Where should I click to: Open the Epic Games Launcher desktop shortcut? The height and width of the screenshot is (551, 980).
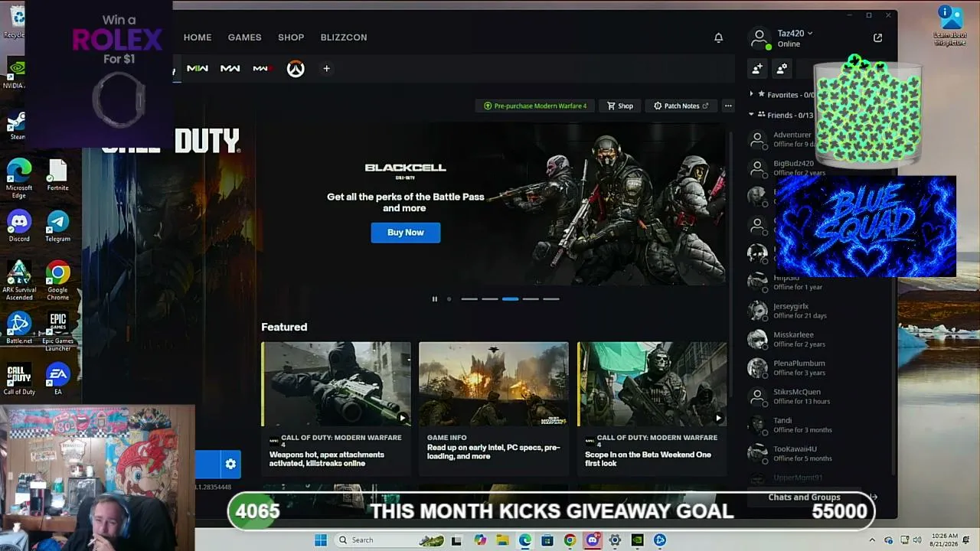pos(57,332)
